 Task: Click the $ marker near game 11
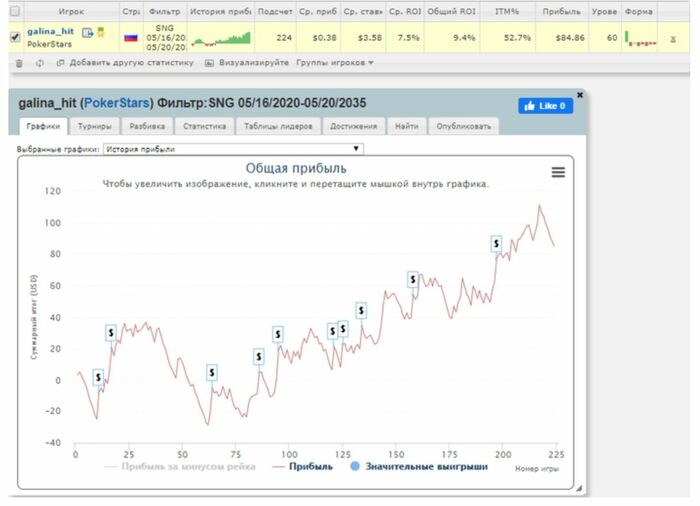[x=98, y=377]
